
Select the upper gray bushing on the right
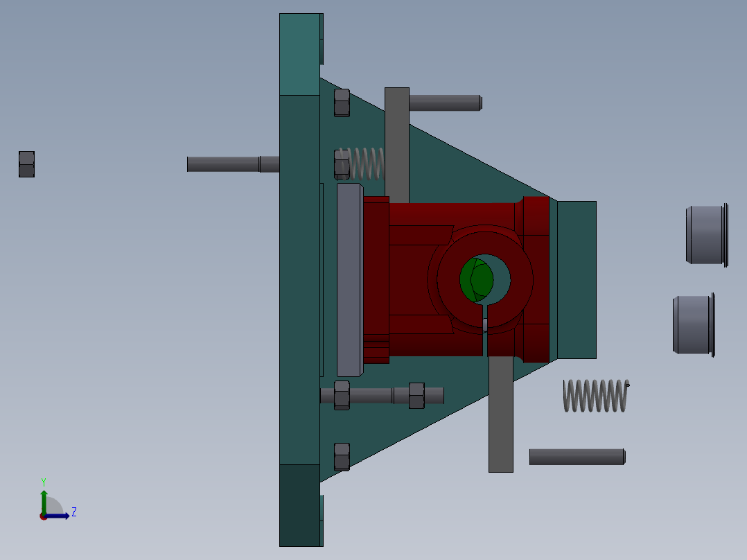click(705, 236)
